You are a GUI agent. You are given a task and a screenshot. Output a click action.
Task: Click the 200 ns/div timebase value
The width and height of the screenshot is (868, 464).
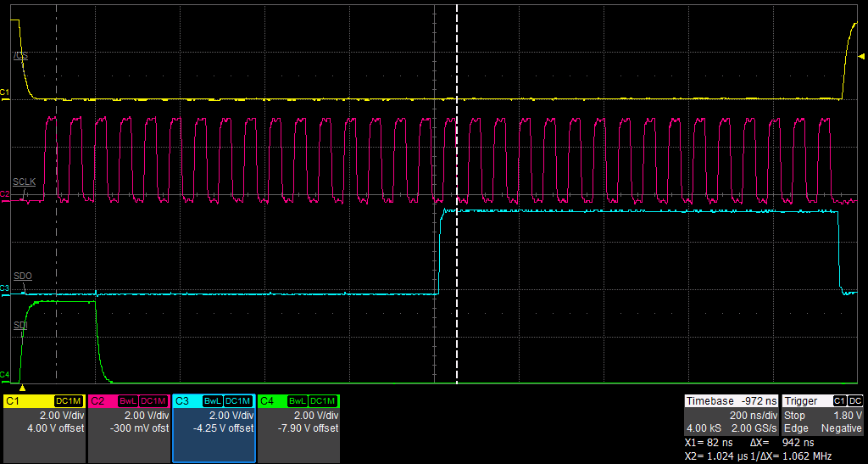[754, 416]
